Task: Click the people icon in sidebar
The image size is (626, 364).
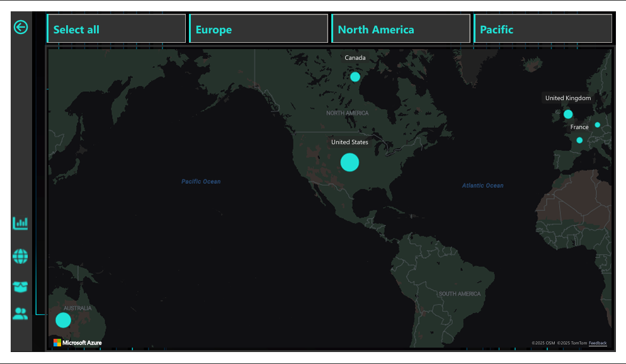Action: point(20,314)
